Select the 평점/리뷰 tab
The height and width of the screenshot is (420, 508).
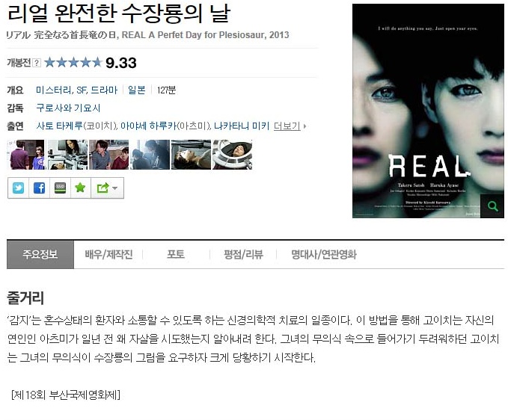(x=243, y=255)
